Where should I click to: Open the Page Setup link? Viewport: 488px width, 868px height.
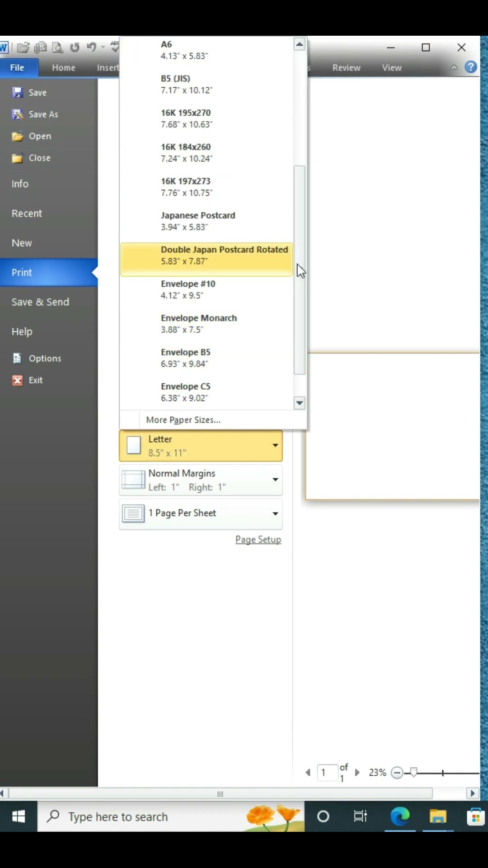(x=258, y=540)
